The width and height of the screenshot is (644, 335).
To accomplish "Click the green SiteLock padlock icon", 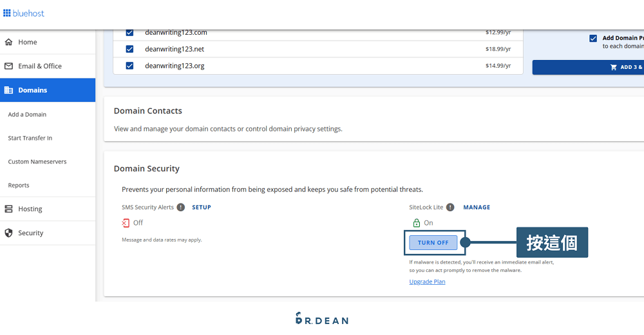I will tap(416, 223).
